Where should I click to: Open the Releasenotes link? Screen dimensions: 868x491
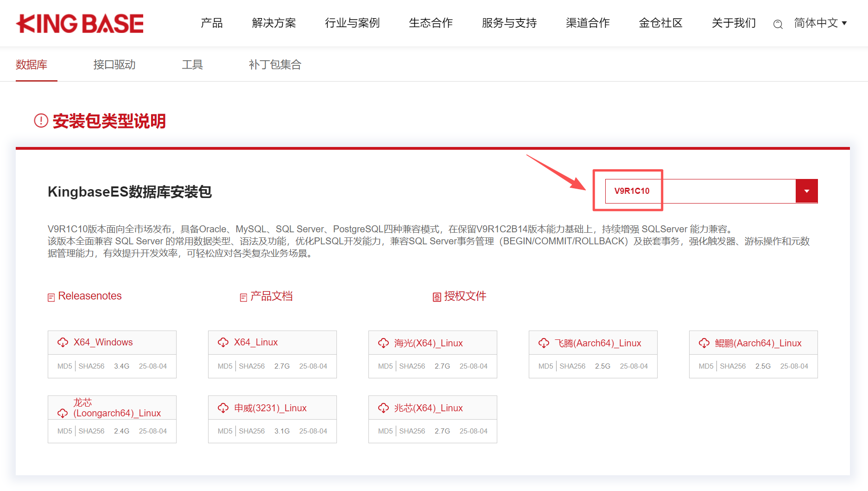(90, 296)
